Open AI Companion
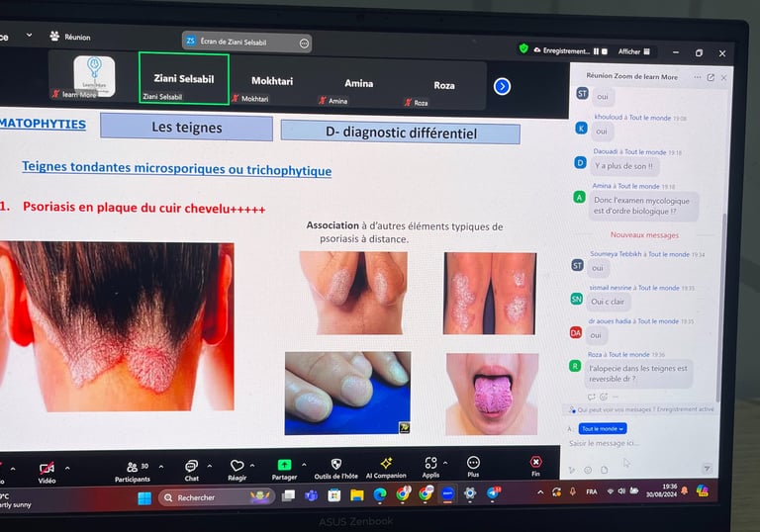This screenshot has width=760, height=532. pyautogui.click(x=386, y=468)
